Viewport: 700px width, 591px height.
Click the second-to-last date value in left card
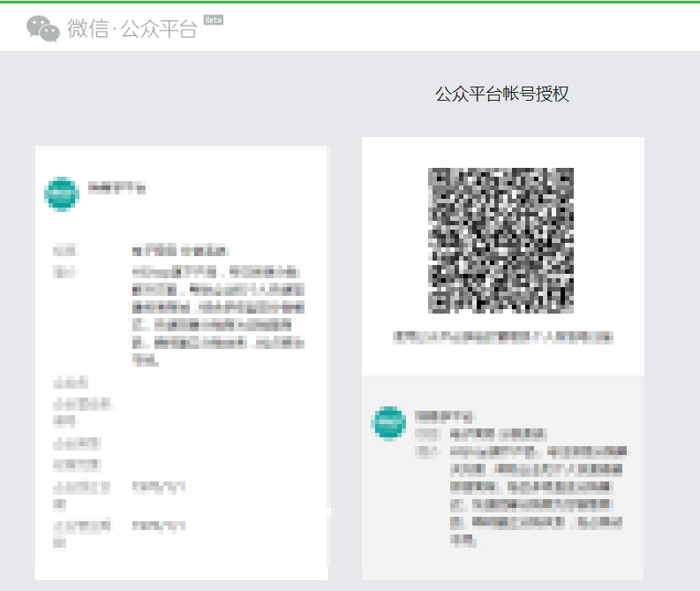159,487
